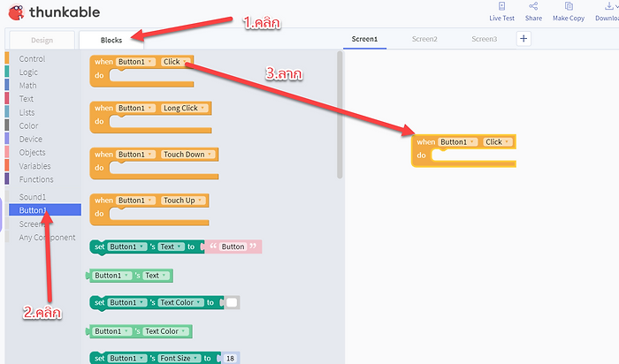Open Button1 dropdown in Touch Up block

click(x=136, y=201)
